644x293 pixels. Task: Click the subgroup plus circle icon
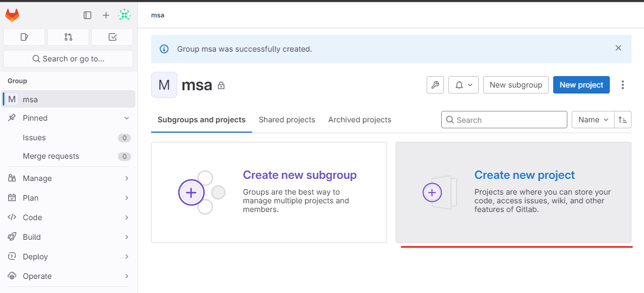click(x=191, y=192)
